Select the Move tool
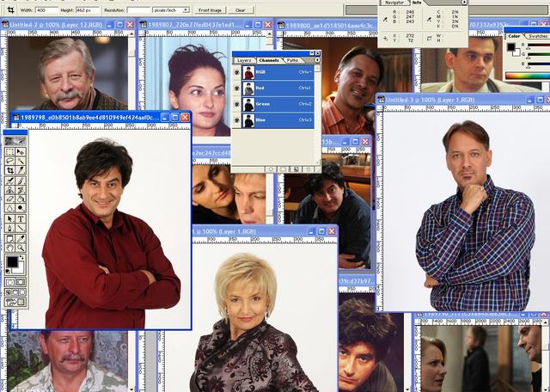This screenshot has width=550, height=392. click(21, 150)
